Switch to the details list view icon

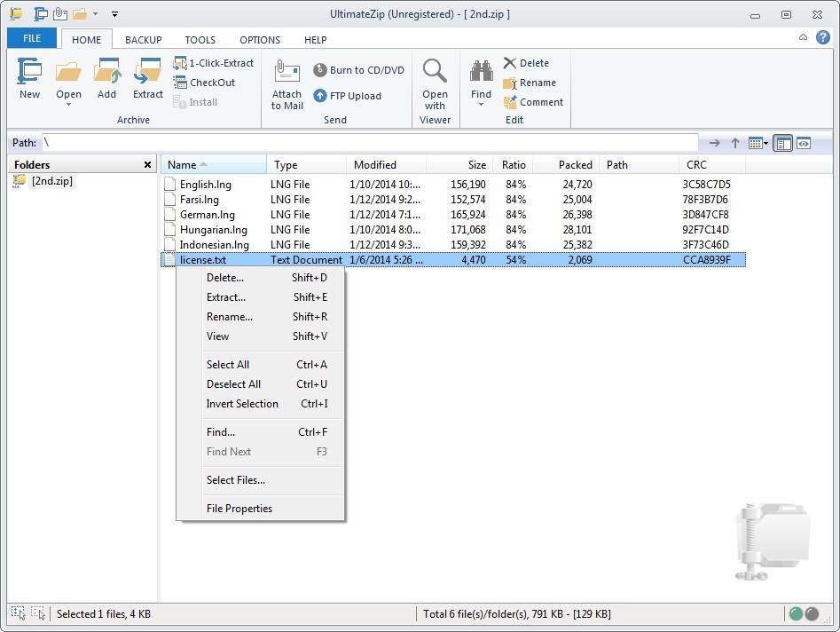coord(782,142)
